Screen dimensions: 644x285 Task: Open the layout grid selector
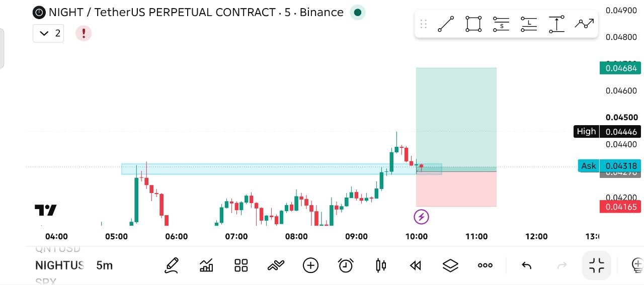tap(241, 265)
